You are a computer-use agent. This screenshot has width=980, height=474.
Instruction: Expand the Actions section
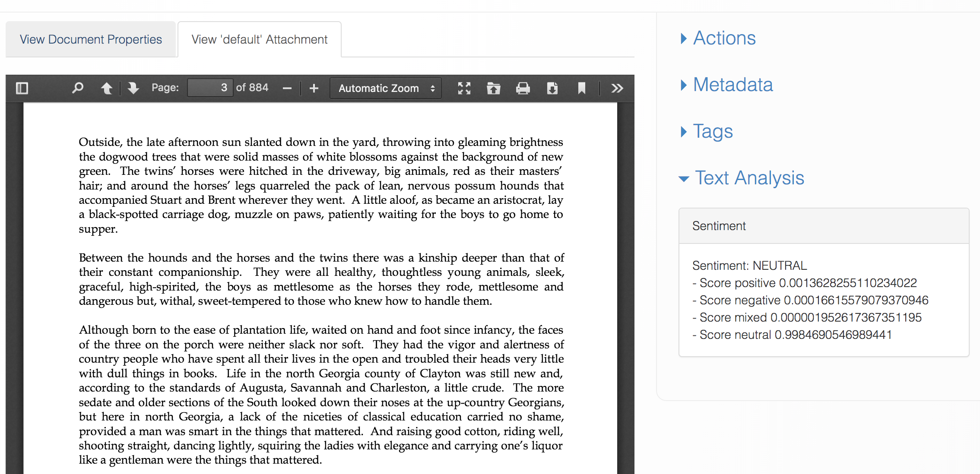click(x=718, y=38)
